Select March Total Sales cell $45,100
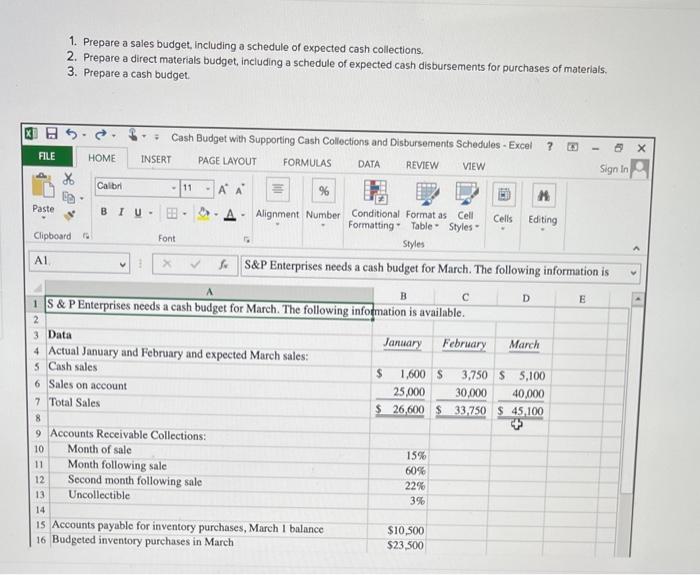700x575 pixels. pyautogui.click(x=521, y=411)
